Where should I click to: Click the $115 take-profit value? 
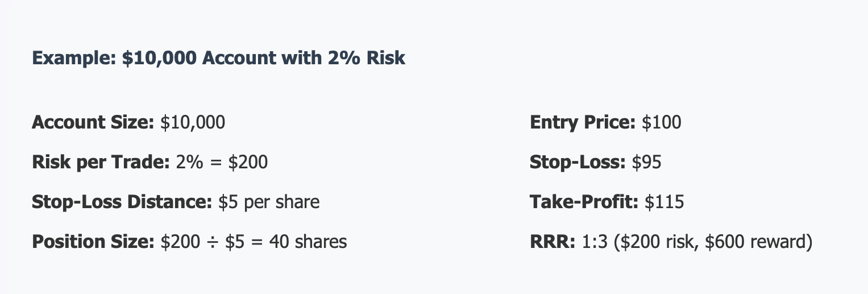(x=665, y=202)
